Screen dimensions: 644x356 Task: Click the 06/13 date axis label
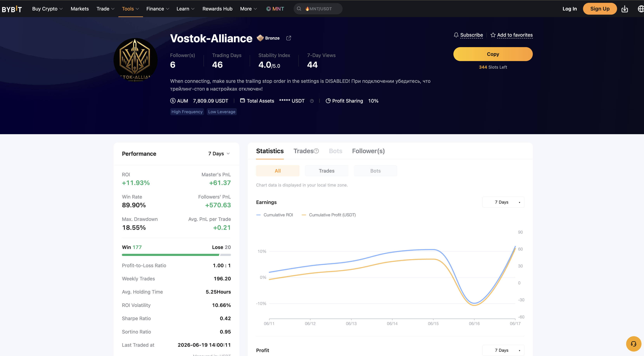tap(351, 324)
